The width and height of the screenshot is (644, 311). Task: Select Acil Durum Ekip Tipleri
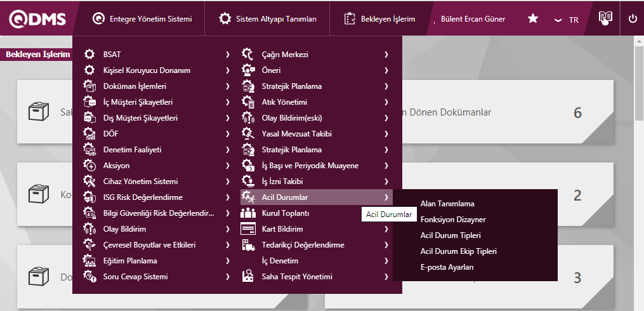click(458, 251)
